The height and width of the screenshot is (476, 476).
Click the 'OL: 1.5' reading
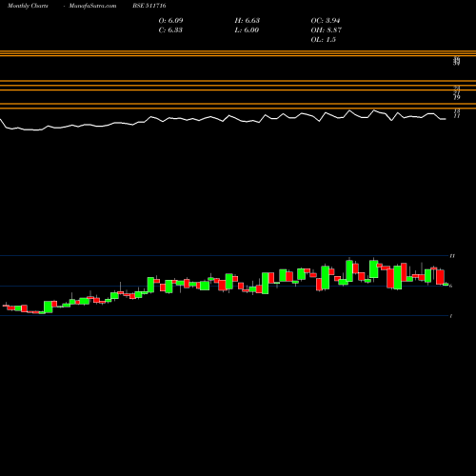324,40
